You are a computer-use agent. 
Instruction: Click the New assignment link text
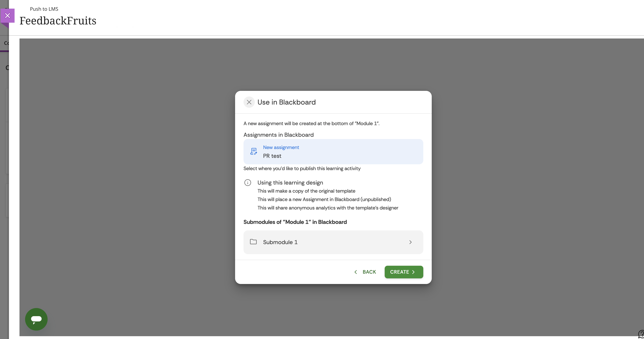point(281,147)
